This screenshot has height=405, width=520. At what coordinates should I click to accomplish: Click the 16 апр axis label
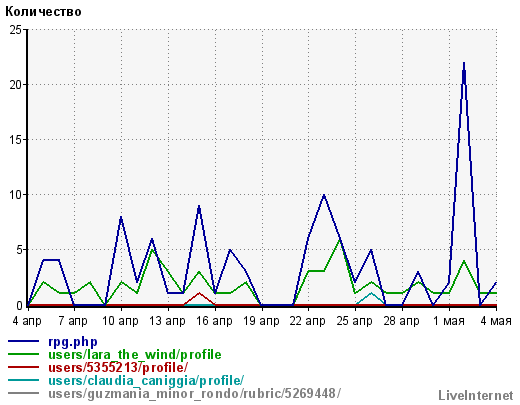coord(215,321)
